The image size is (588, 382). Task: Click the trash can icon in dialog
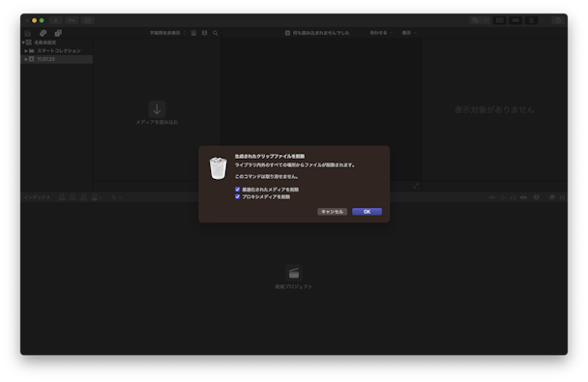pyautogui.click(x=218, y=168)
